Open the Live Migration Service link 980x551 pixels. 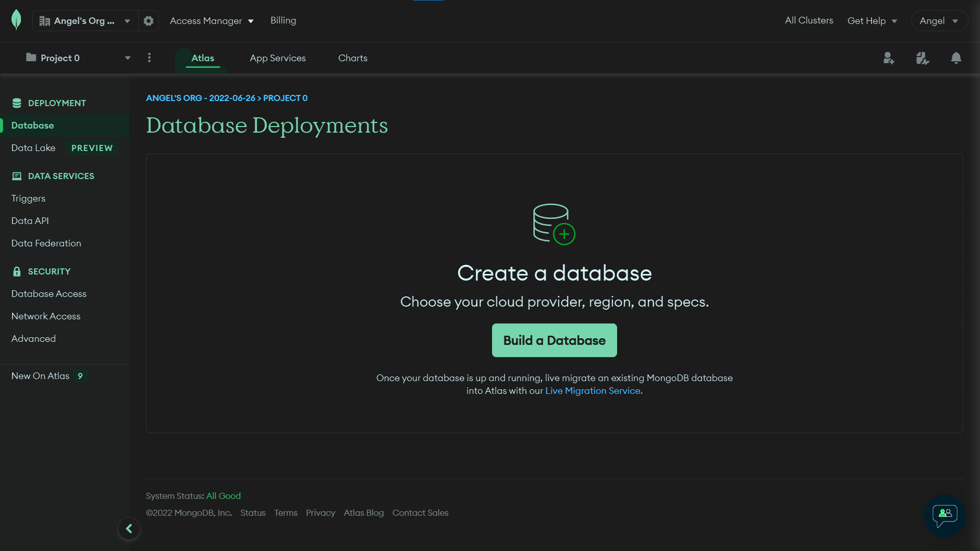593,390
